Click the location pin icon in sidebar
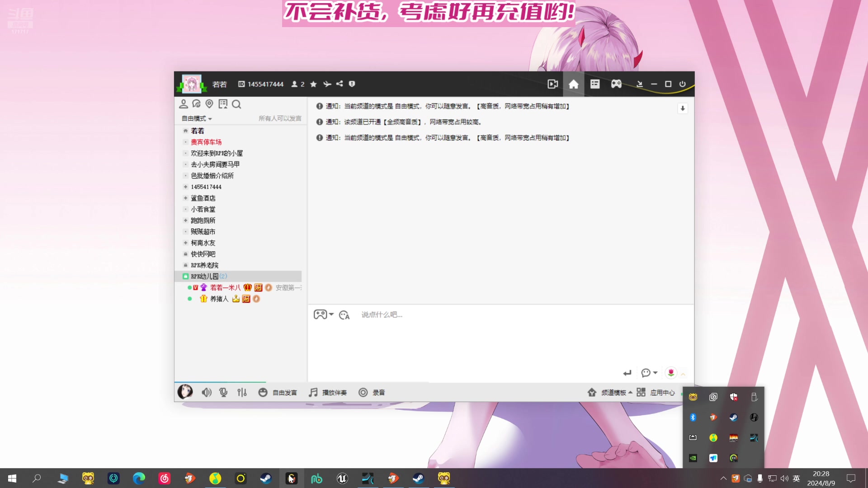 [209, 104]
